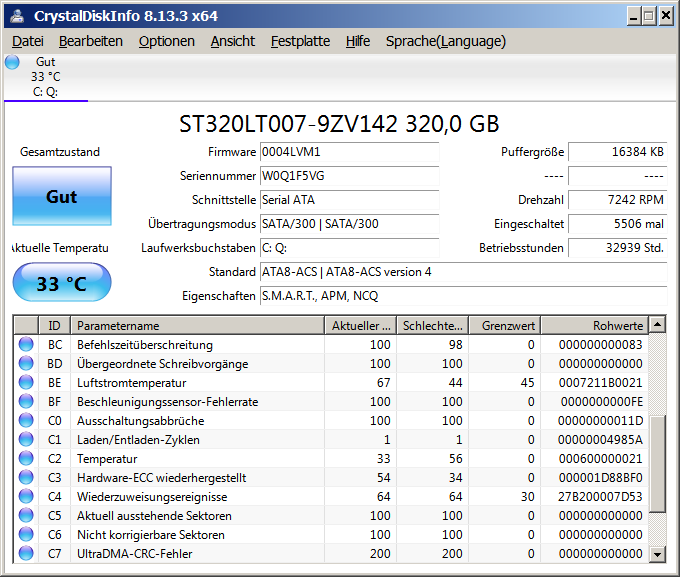The image size is (680, 577).
Task: Click status orb of row BD
Action: click(x=26, y=363)
